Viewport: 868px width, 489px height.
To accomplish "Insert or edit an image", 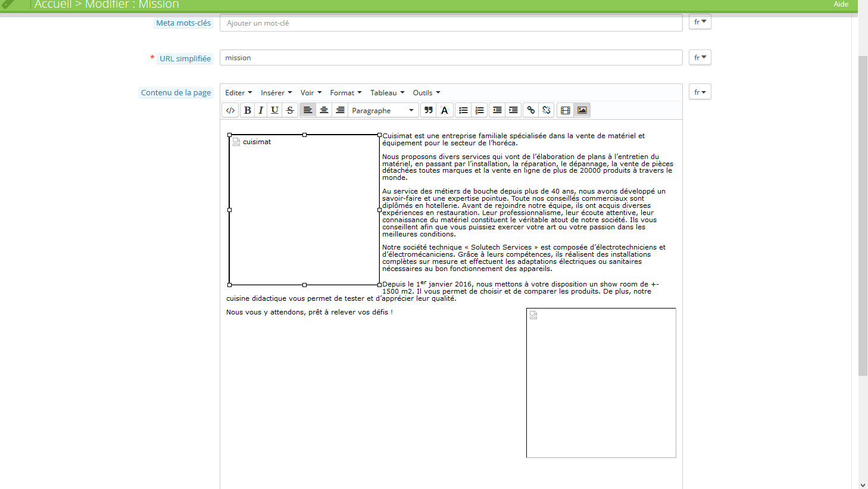I will 582,110.
